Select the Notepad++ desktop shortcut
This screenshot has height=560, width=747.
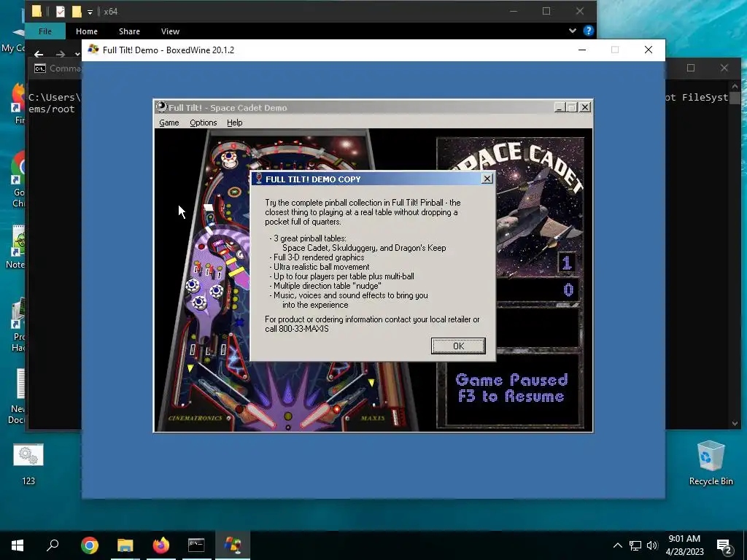pyautogui.click(x=16, y=248)
